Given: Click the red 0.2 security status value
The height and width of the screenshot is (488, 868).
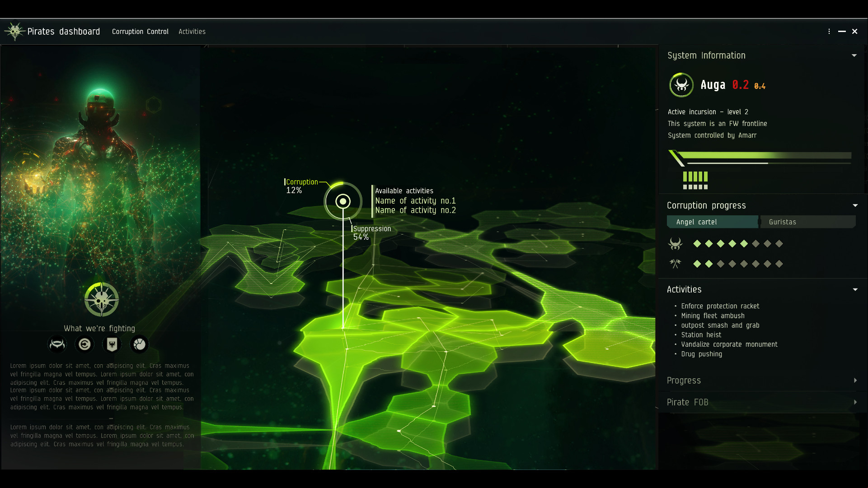Looking at the screenshot, I should (x=740, y=85).
